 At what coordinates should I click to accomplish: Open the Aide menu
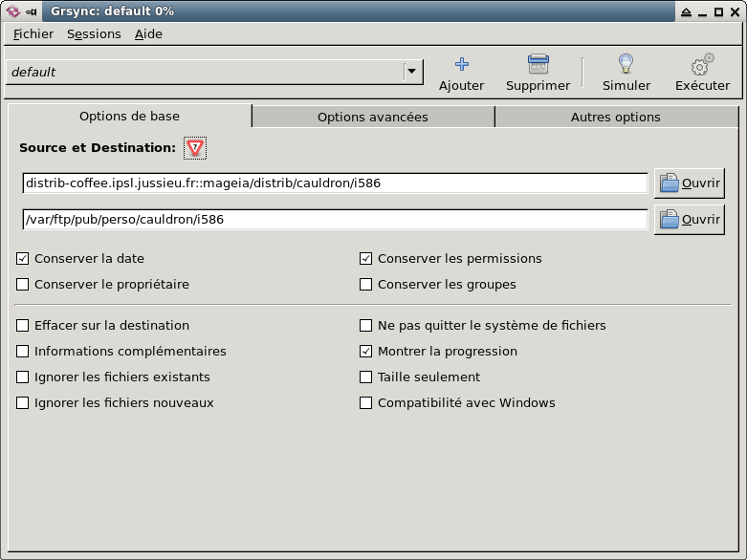(148, 34)
